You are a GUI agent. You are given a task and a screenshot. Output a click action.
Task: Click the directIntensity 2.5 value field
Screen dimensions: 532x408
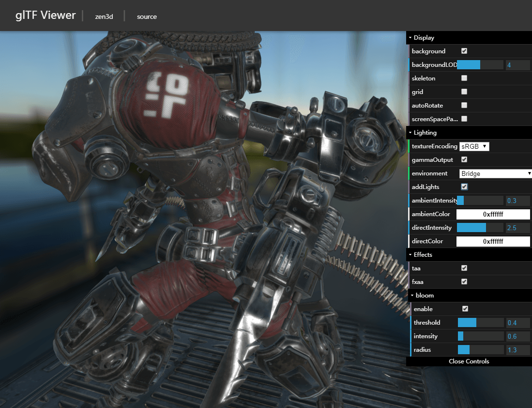click(518, 228)
